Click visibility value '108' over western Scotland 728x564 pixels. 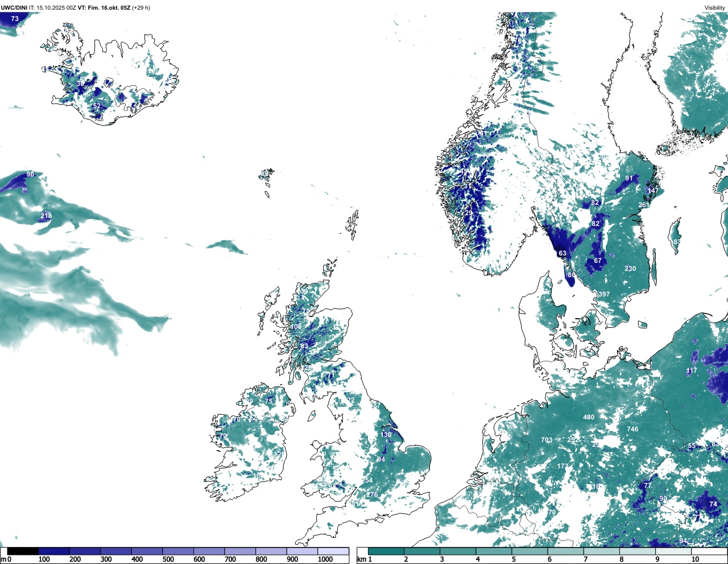pyautogui.click(x=296, y=327)
